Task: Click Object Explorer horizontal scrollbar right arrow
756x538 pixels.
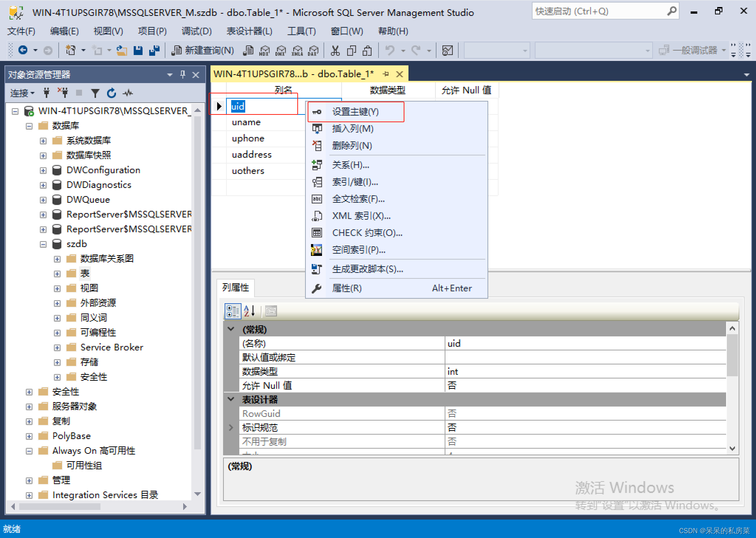Action: pos(185,506)
